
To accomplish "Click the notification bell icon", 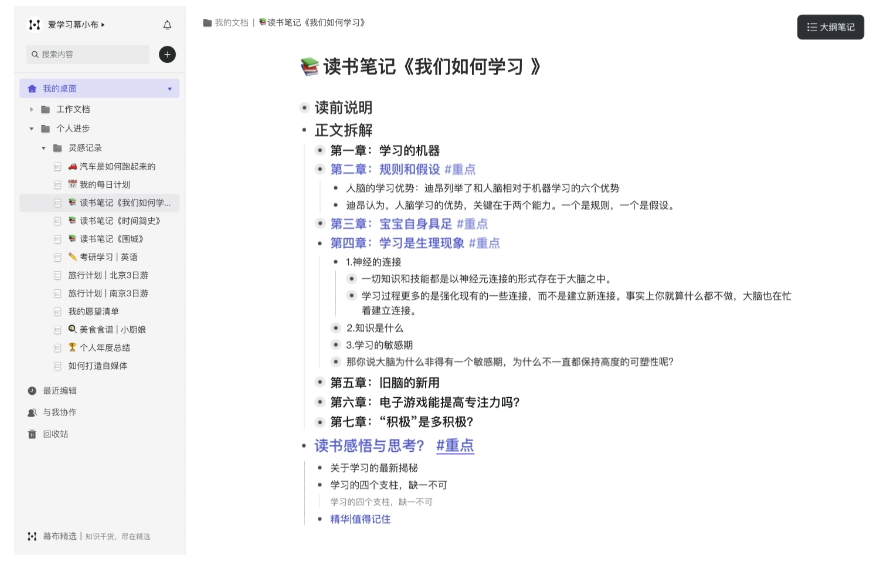I will [x=167, y=24].
